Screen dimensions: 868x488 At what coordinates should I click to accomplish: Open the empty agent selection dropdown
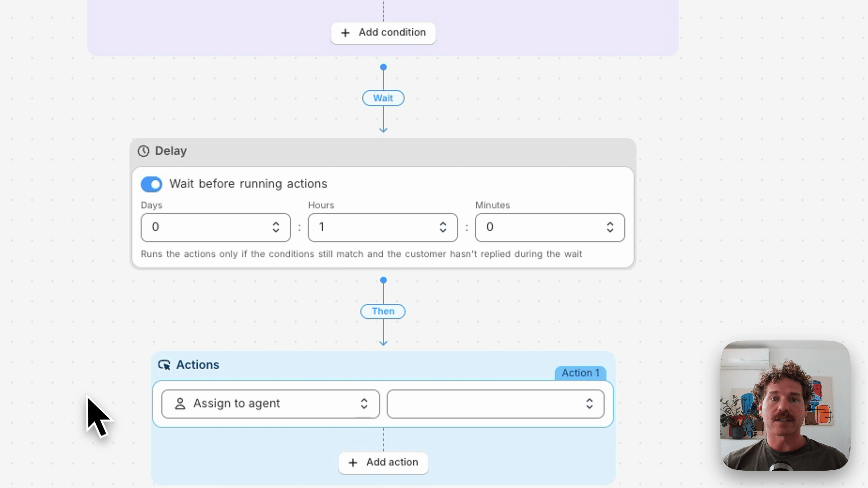[495, 404]
